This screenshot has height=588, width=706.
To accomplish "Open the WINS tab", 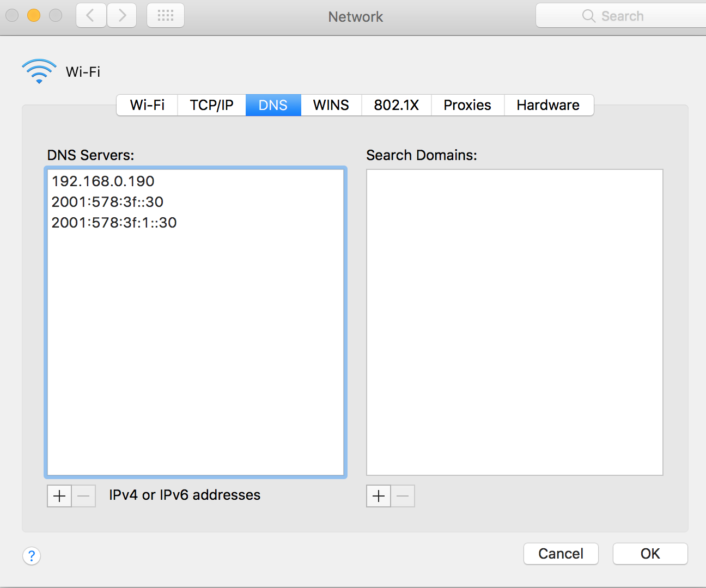I will 331,105.
